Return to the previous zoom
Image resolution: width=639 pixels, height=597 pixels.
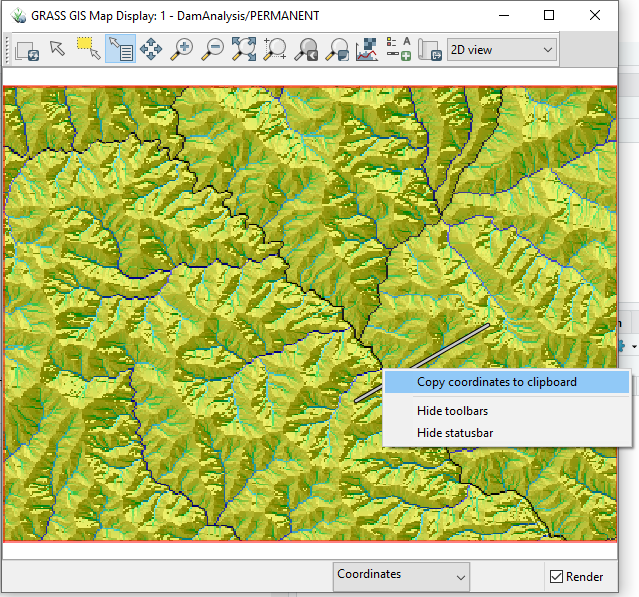(x=306, y=49)
